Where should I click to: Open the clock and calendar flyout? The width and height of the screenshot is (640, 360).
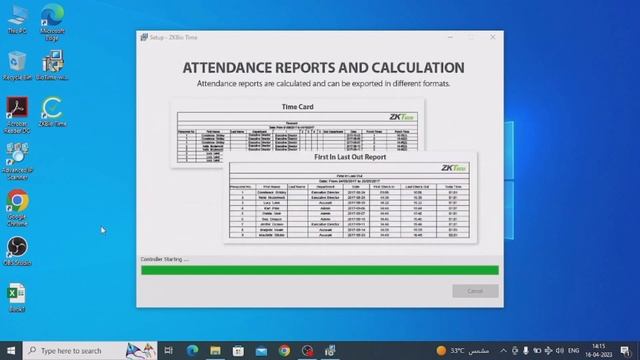tap(599, 351)
